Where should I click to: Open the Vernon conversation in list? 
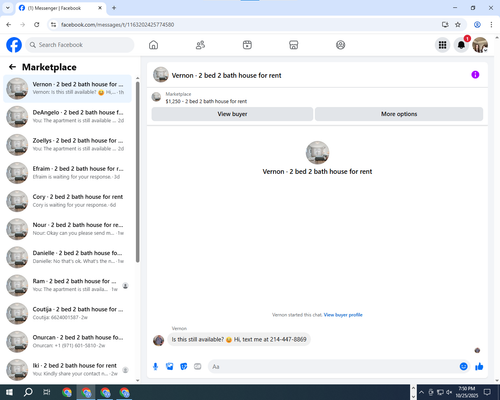coord(67,88)
